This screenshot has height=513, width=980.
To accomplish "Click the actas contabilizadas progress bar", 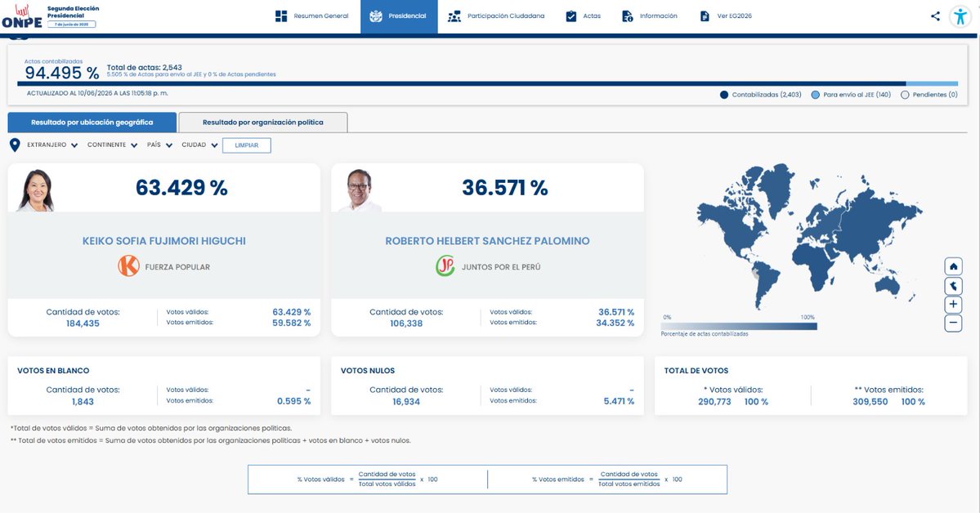I will [x=487, y=83].
